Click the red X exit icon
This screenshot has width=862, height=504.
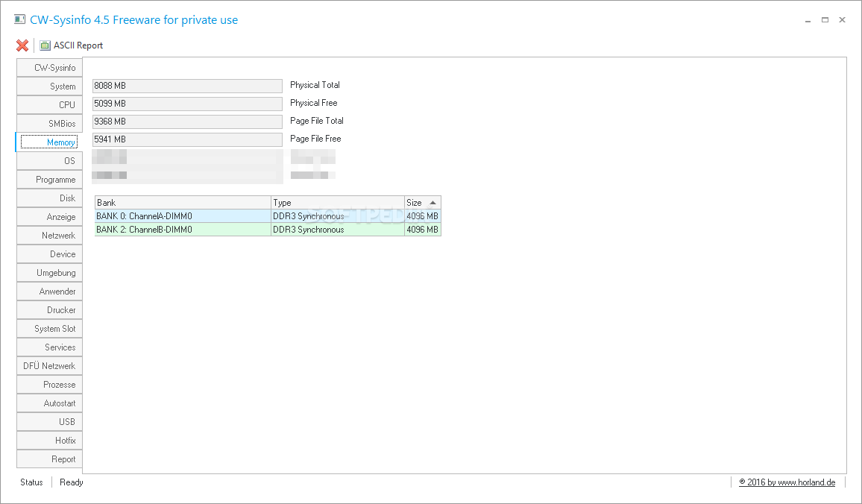point(22,45)
